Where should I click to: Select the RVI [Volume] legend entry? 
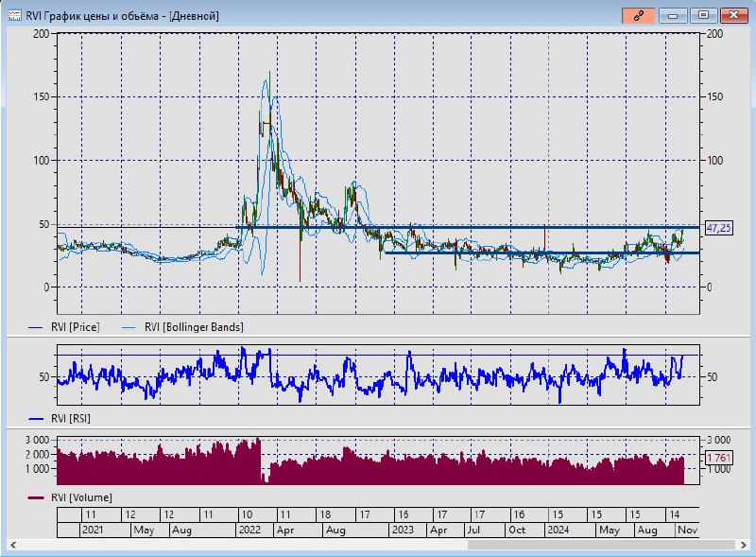(70, 497)
